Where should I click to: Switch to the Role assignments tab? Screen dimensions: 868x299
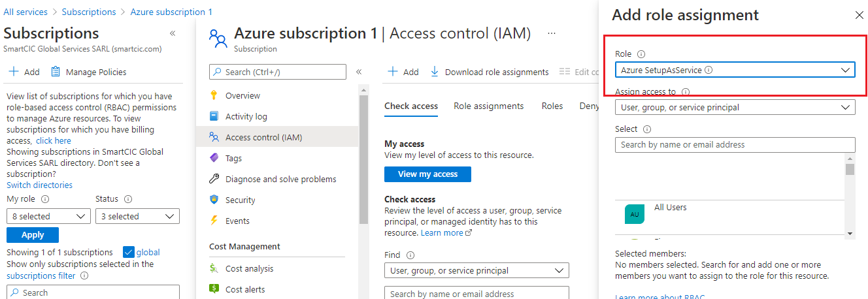[x=488, y=106]
